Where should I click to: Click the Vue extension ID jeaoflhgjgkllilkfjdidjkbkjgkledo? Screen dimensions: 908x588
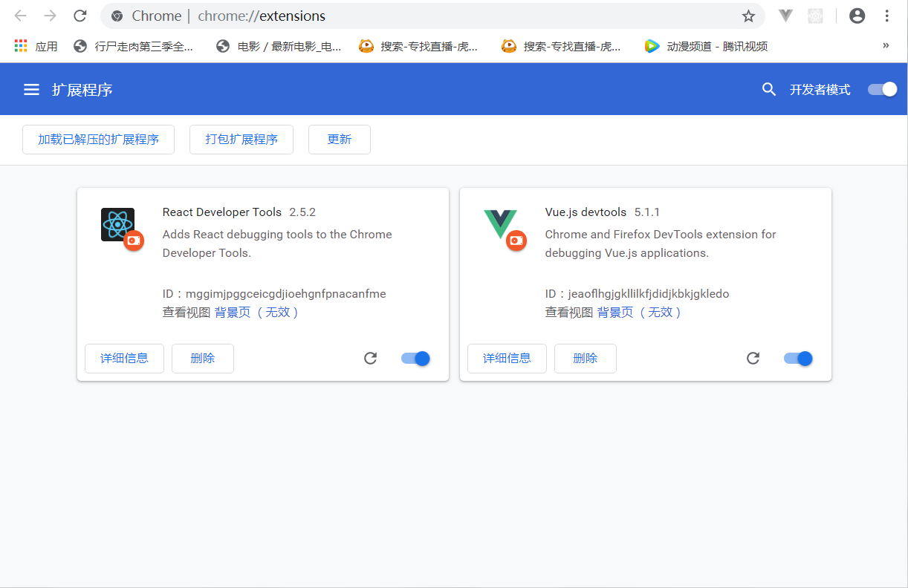click(x=649, y=294)
